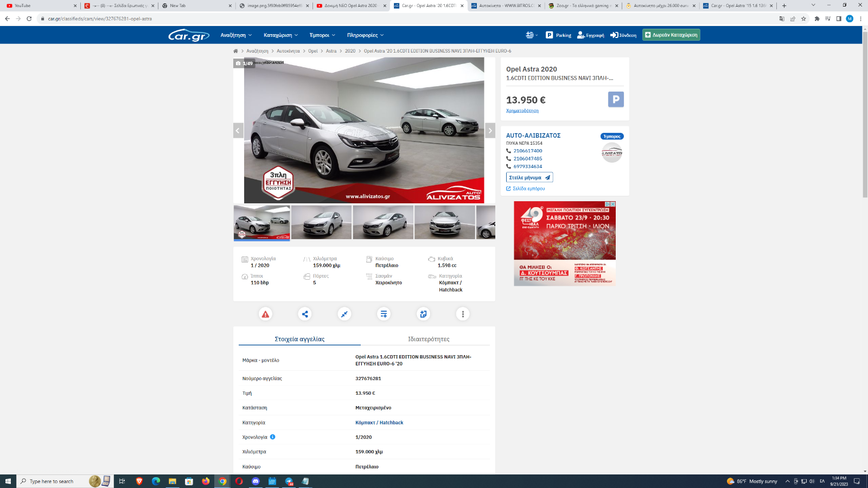Click the car.gr logo
Viewport: 868px width, 488px height.
188,35
